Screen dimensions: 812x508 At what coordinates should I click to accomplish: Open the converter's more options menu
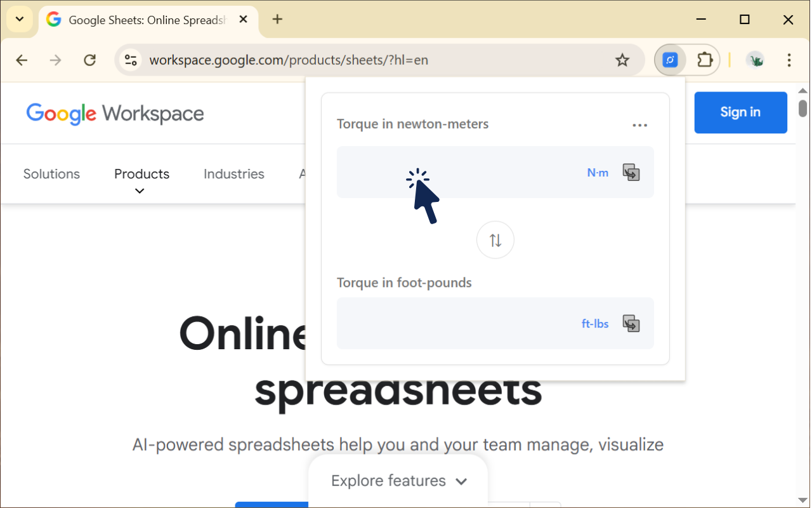(x=640, y=125)
